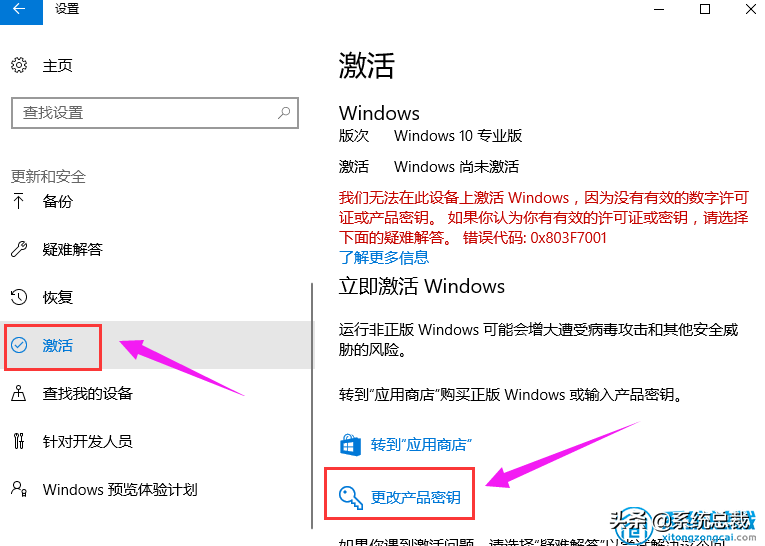
Task: Open the 转到"应用商店" link
Action: pos(421,445)
